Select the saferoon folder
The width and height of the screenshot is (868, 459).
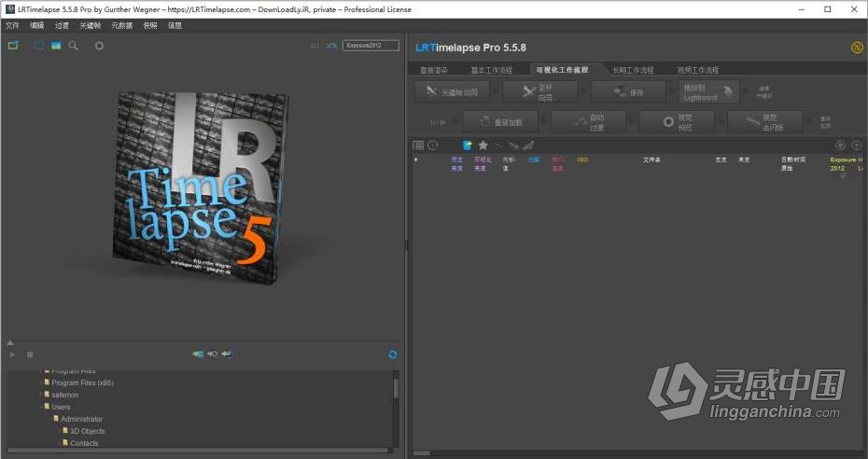pyautogui.click(x=65, y=395)
